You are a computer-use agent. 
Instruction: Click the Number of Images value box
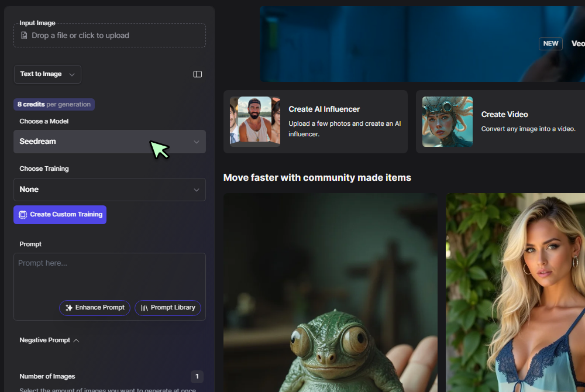(197, 377)
